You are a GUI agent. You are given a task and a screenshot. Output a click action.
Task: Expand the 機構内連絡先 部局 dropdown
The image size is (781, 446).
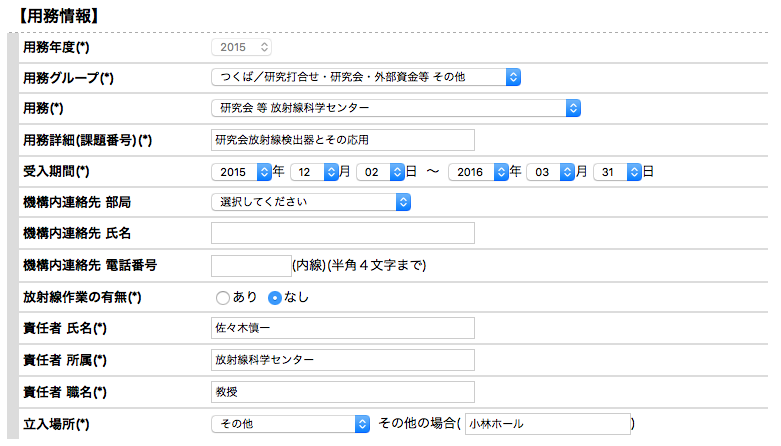pyautogui.click(x=311, y=202)
